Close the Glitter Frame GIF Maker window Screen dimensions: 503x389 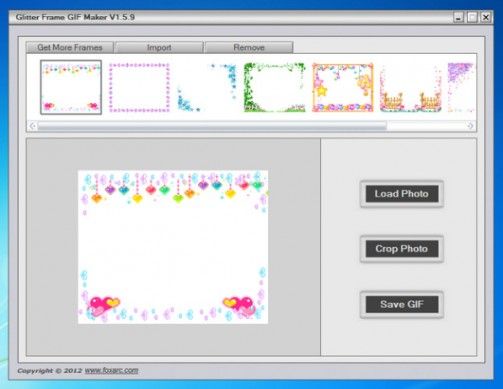(486, 17)
